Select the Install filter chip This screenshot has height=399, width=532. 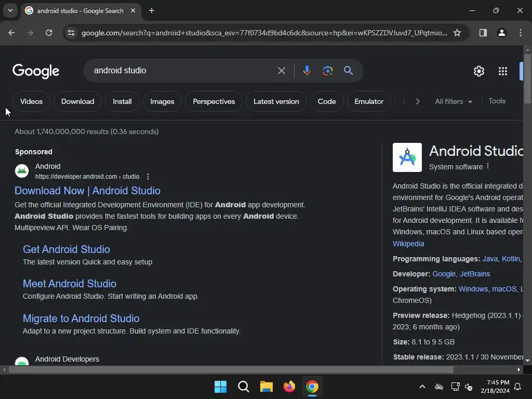pos(122,101)
